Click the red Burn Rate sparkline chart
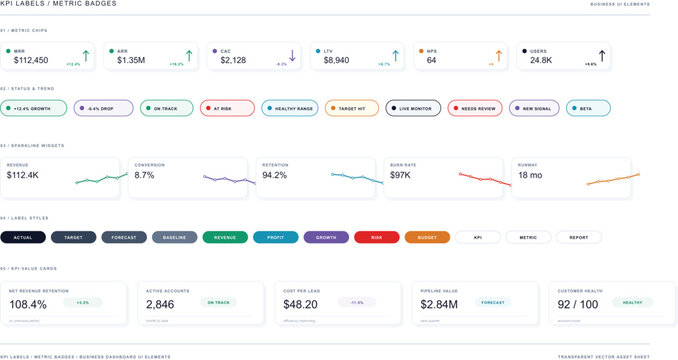 pos(485,179)
